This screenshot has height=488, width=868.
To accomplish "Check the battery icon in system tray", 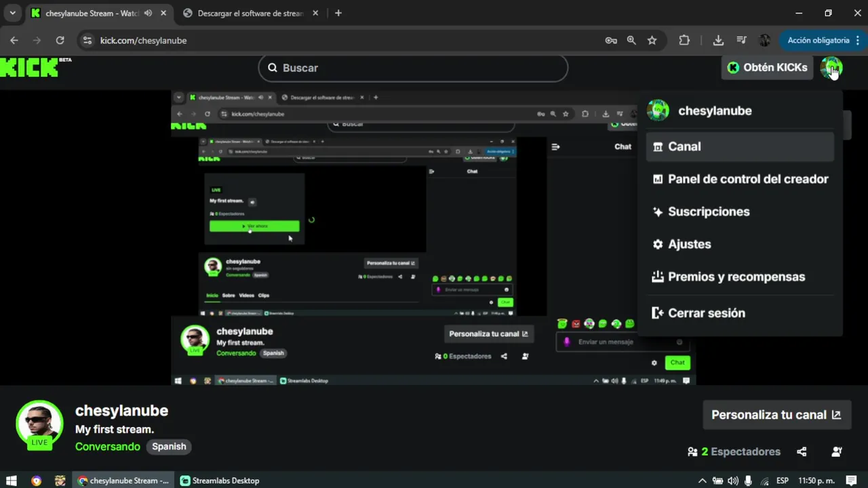I will point(717,481).
